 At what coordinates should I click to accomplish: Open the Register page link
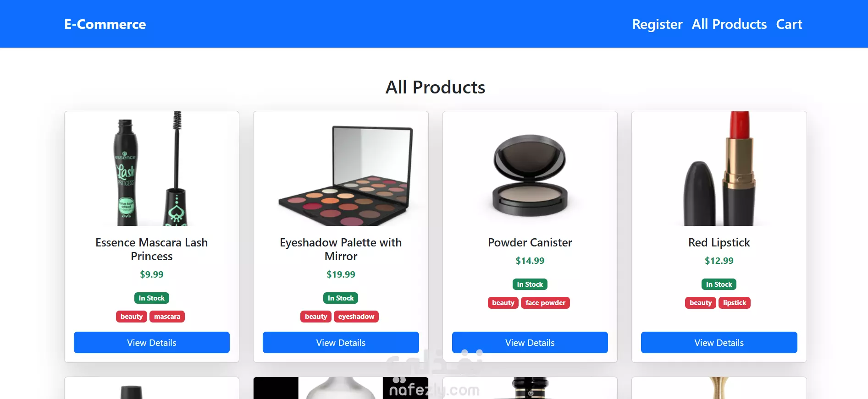[x=657, y=24]
